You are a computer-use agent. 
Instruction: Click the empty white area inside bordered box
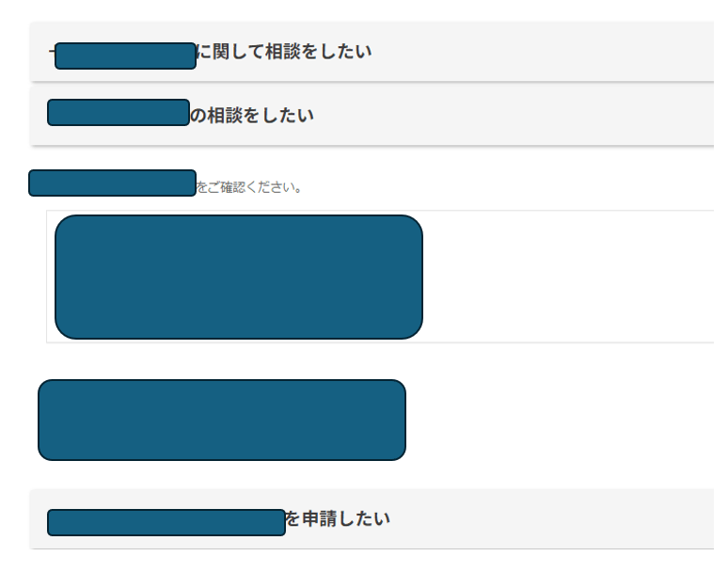click(x=569, y=277)
